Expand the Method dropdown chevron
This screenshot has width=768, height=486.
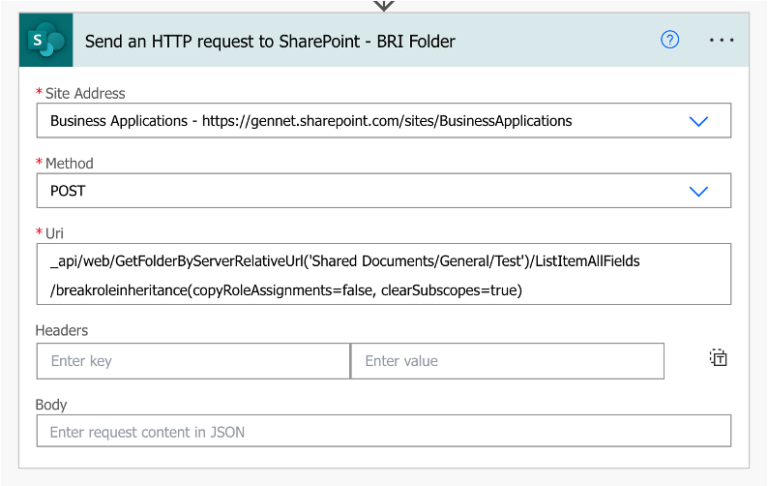[x=698, y=191]
